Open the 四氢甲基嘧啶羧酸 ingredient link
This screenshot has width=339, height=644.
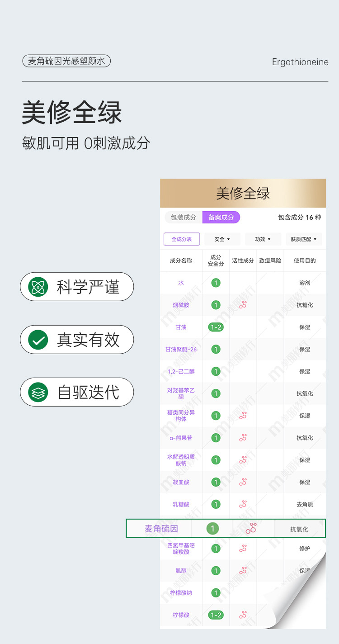coord(181,549)
